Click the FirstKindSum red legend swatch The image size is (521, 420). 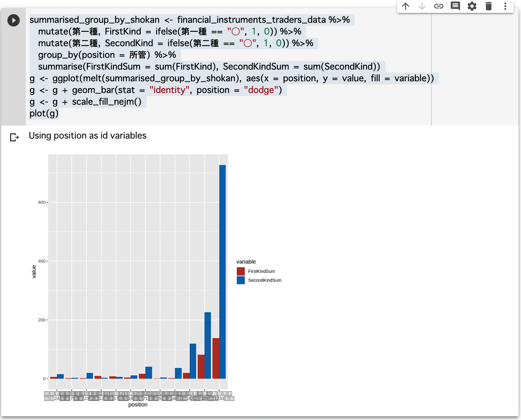click(x=241, y=271)
